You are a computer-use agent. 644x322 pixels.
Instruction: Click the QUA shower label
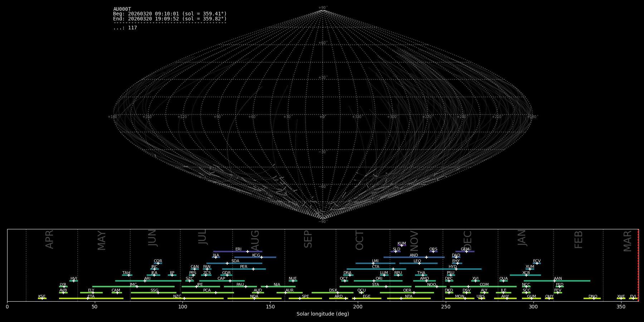click(x=503, y=279)
